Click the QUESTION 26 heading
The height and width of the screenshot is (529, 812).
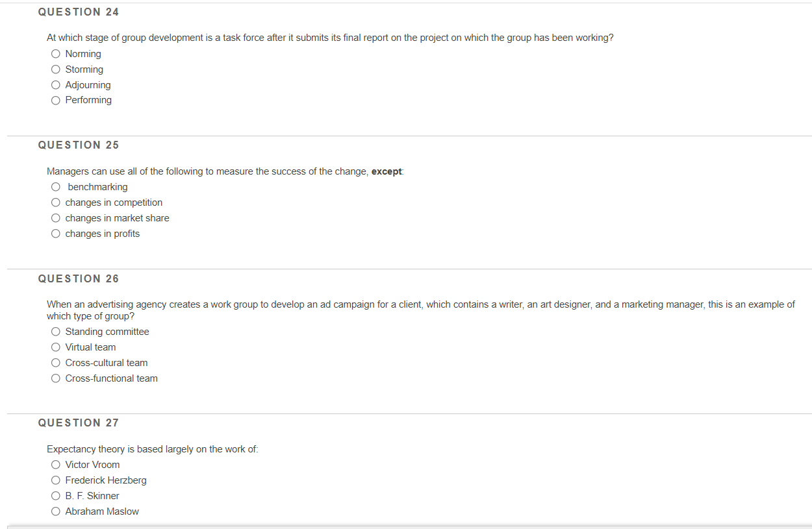[x=79, y=278]
